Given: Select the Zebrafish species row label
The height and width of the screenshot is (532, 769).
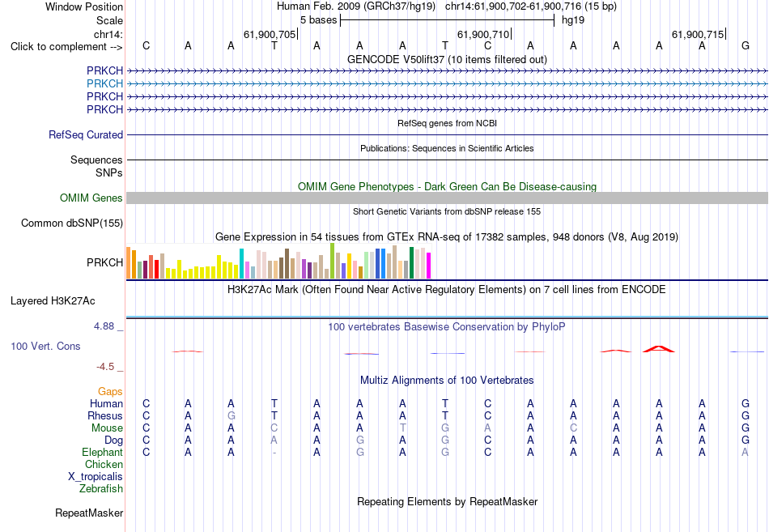Looking at the screenshot, I should click(x=101, y=489).
